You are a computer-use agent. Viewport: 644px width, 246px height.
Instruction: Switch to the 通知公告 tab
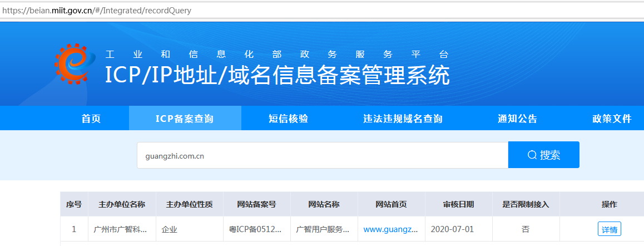click(518, 119)
